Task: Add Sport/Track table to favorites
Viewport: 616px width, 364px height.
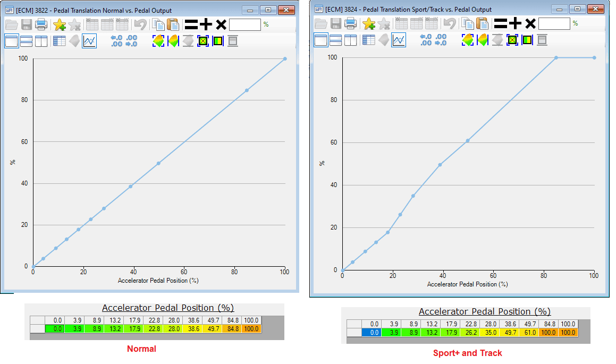Action: [368, 23]
